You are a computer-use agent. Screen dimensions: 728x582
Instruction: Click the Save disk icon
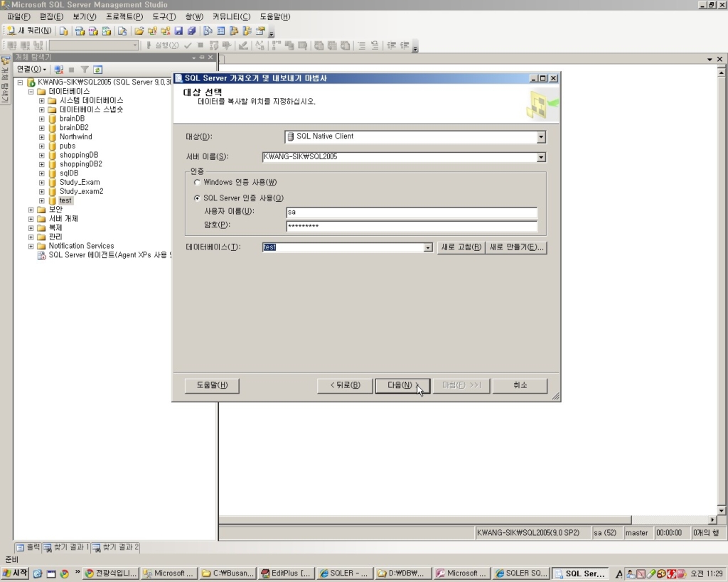click(178, 31)
